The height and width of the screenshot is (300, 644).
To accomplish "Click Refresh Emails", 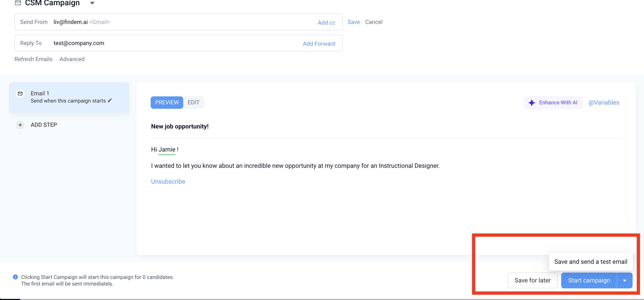I will 34,59.
